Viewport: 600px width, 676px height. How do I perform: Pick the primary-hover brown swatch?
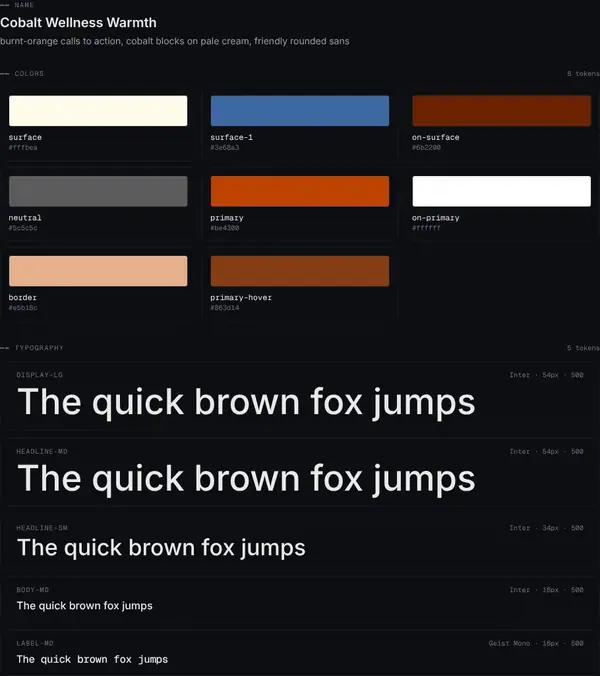point(300,271)
